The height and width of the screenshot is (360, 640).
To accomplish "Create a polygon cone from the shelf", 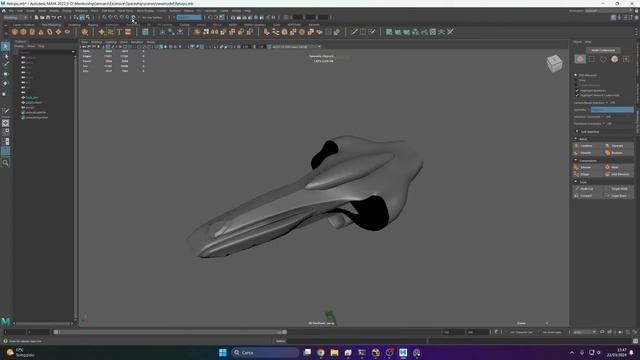I will [41, 32].
